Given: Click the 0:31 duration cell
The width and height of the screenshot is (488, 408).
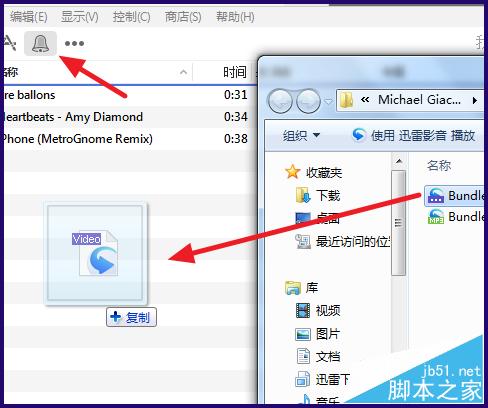Looking at the screenshot, I should pos(236,95).
